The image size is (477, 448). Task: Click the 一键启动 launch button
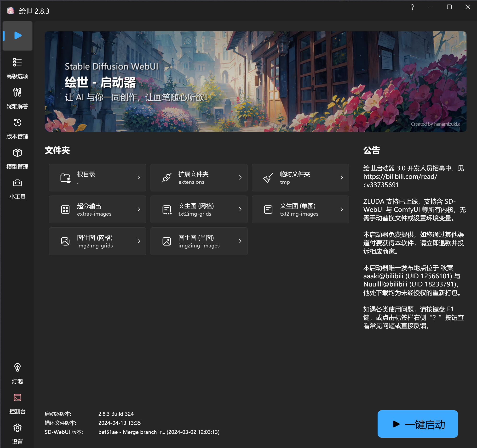point(418,424)
